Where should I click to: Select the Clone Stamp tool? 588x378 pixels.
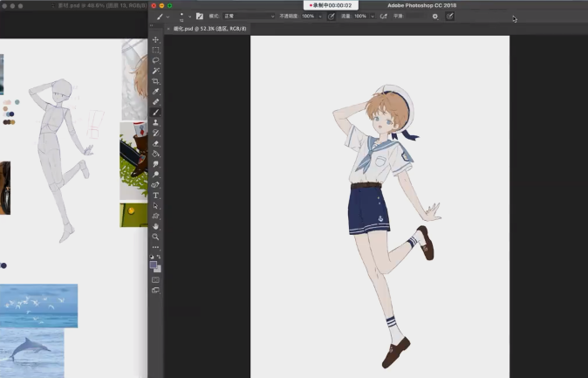pyautogui.click(x=156, y=123)
